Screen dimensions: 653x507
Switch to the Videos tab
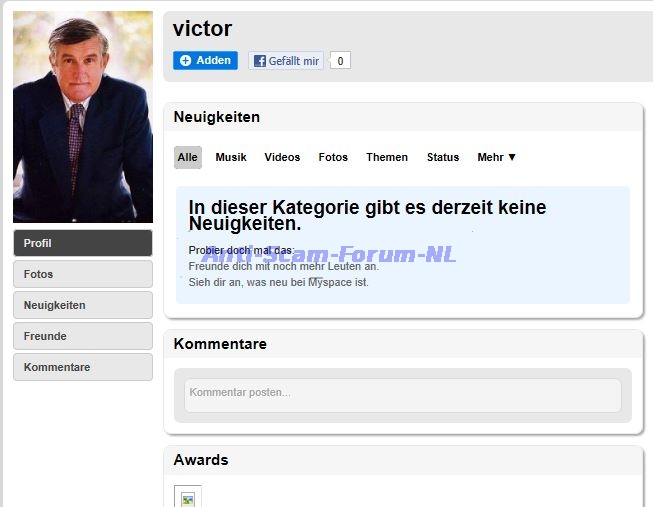(x=282, y=157)
